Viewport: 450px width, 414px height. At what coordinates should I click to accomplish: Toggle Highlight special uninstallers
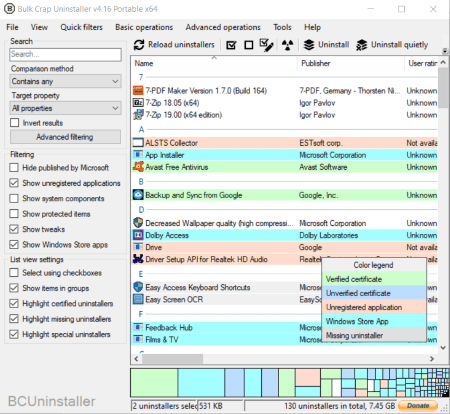14,334
